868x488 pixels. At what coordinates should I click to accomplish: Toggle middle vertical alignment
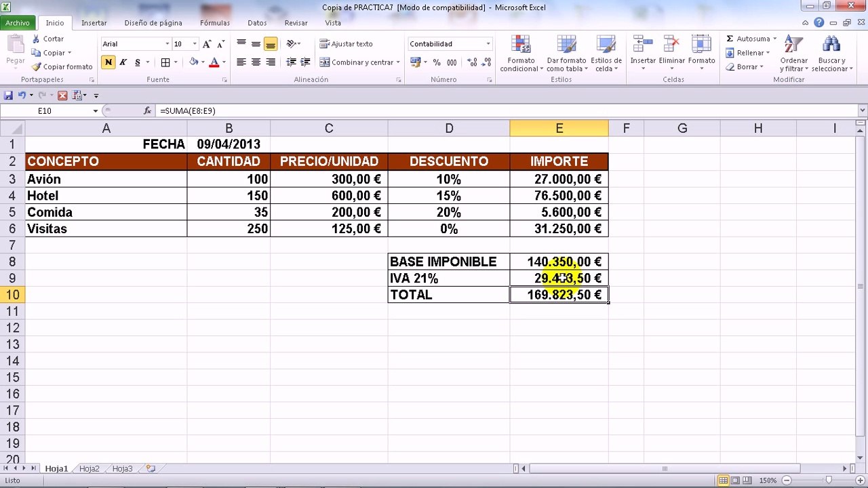(x=256, y=44)
